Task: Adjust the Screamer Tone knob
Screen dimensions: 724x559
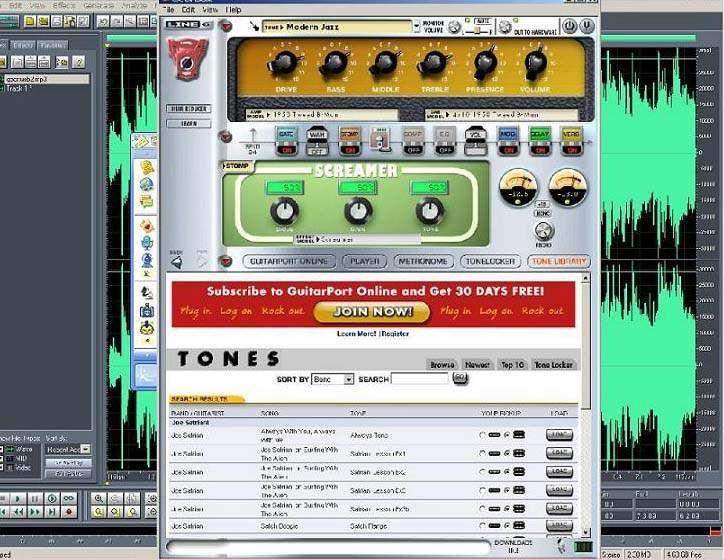Action: (430, 211)
